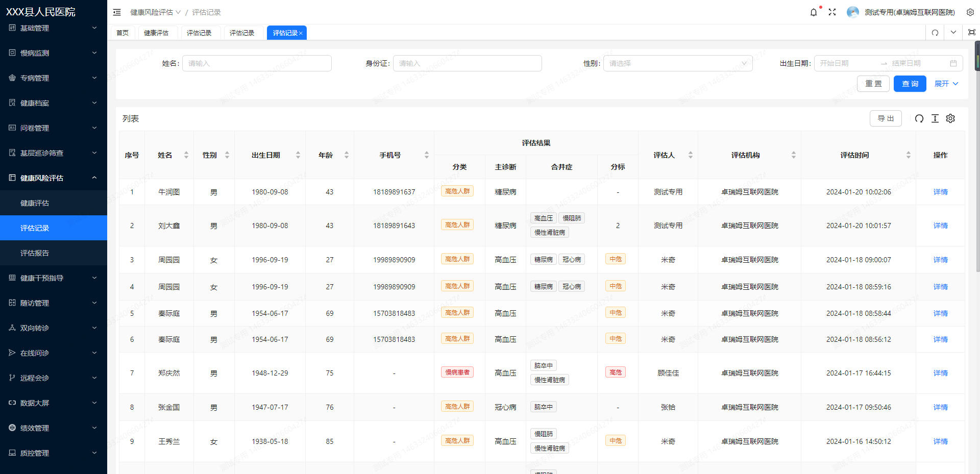Sort by 出生日期 column arrows

[298, 155]
